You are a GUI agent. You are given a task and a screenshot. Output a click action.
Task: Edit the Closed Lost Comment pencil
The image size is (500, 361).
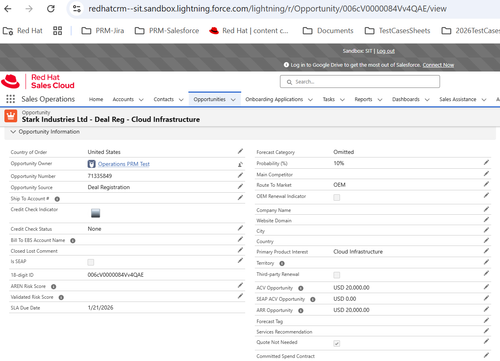[x=240, y=250]
